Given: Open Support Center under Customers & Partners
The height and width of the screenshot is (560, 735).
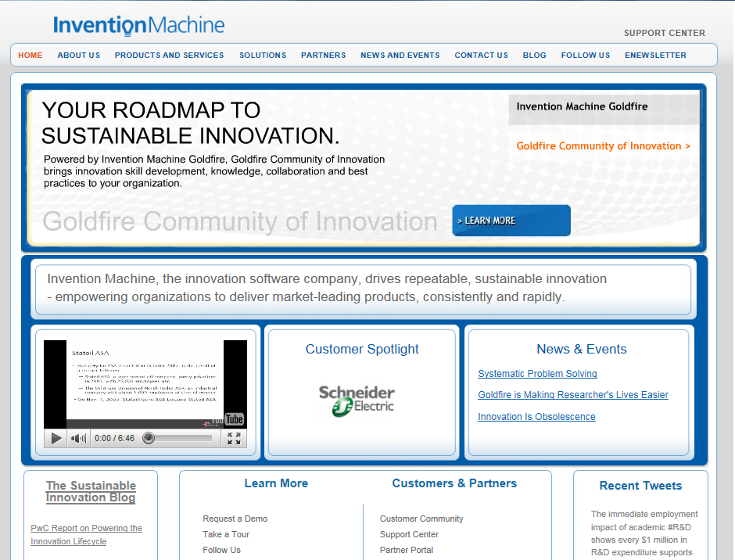Looking at the screenshot, I should tap(409, 534).
